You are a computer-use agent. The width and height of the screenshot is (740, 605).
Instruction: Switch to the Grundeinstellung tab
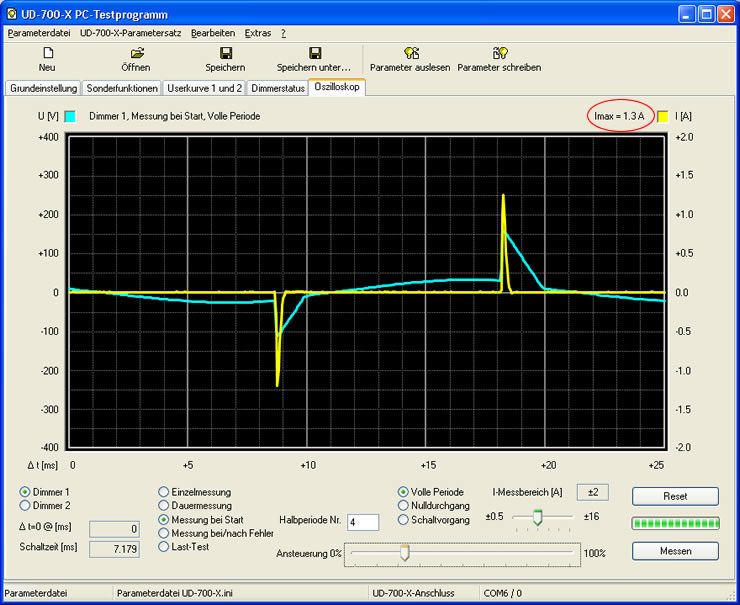[42, 88]
